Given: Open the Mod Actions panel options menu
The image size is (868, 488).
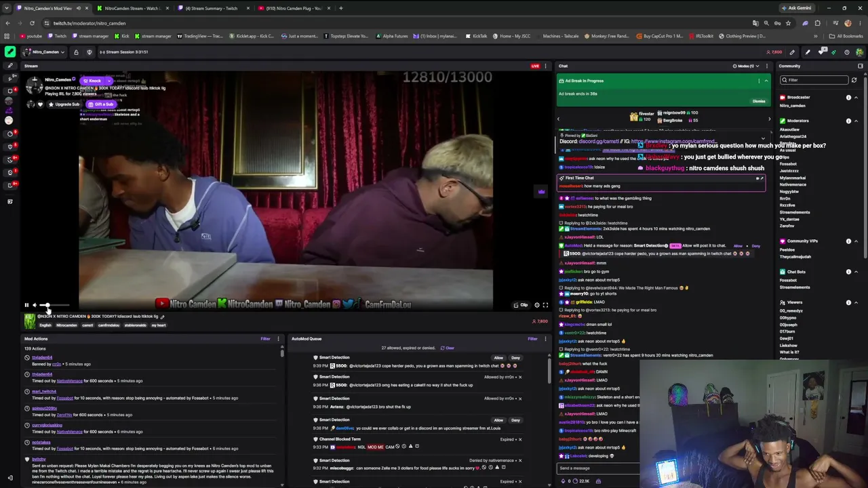Looking at the screenshot, I should click(278, 339).
